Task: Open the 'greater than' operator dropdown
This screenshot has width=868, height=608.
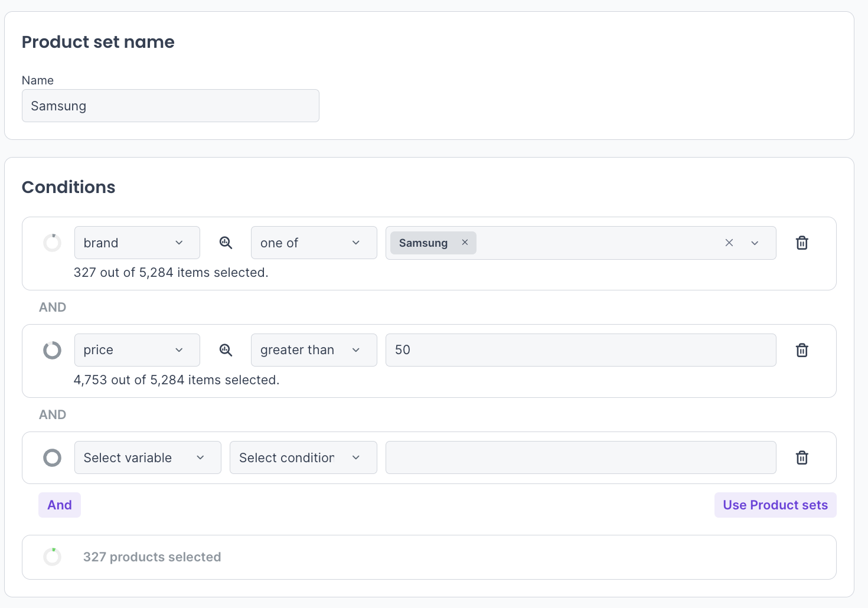Action: 314,350
